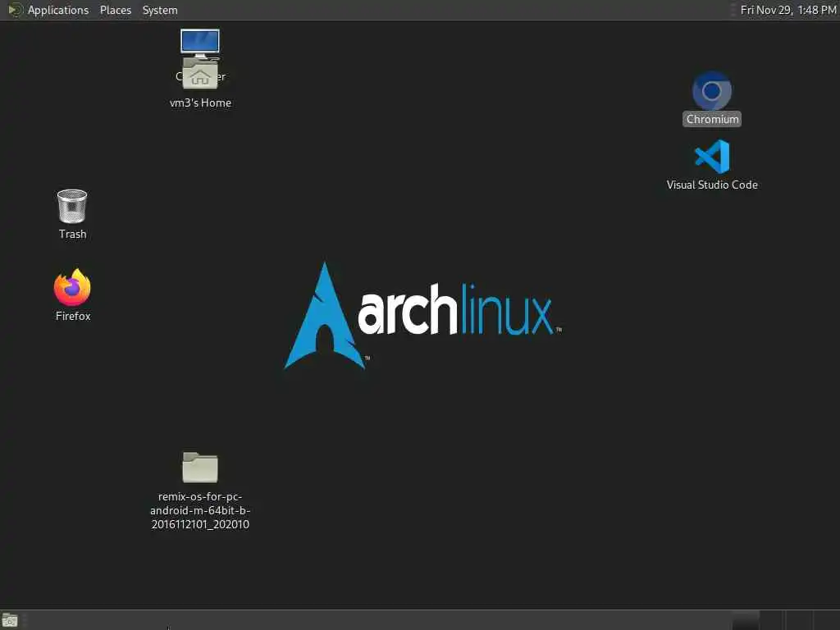Select the vm3's Home folder icon
The height and width of the screenshot is (630, 840).
pos(200,75)
